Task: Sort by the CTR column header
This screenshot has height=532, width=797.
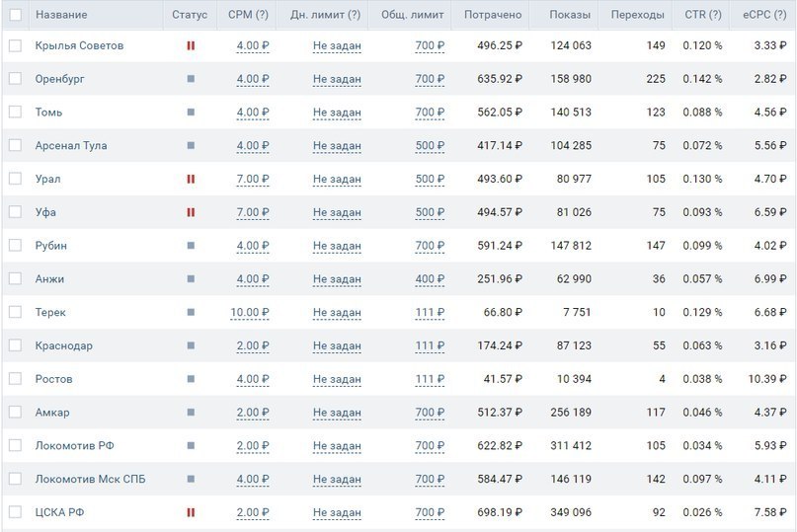Action: pyautogui.click(x=703, y=15)
